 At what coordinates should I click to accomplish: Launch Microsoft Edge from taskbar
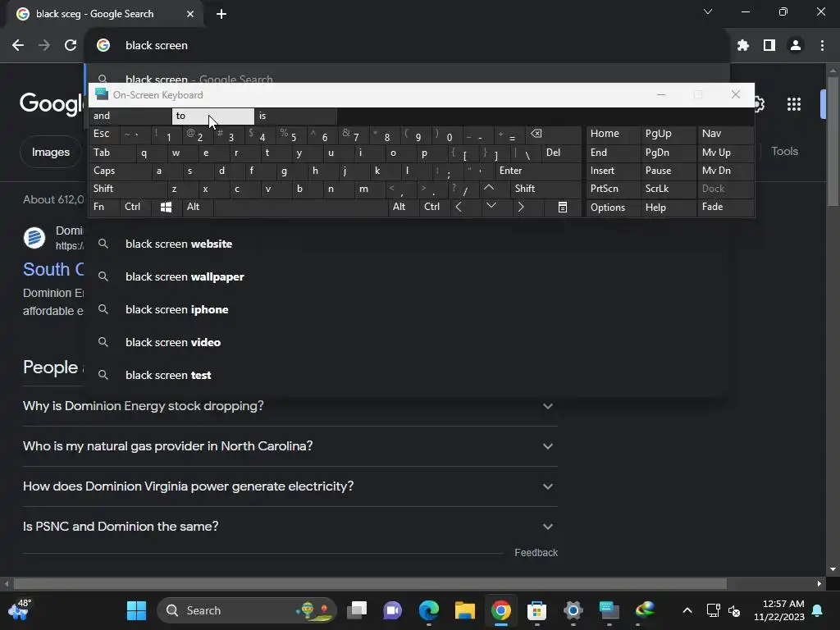tap(429, 610)
